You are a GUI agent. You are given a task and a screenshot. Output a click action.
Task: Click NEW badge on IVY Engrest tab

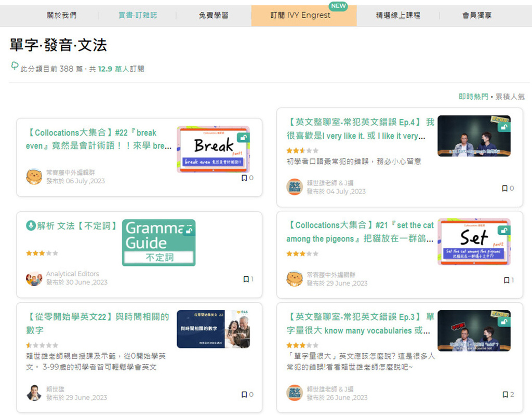pyautogui.click(x=338, y=6)
